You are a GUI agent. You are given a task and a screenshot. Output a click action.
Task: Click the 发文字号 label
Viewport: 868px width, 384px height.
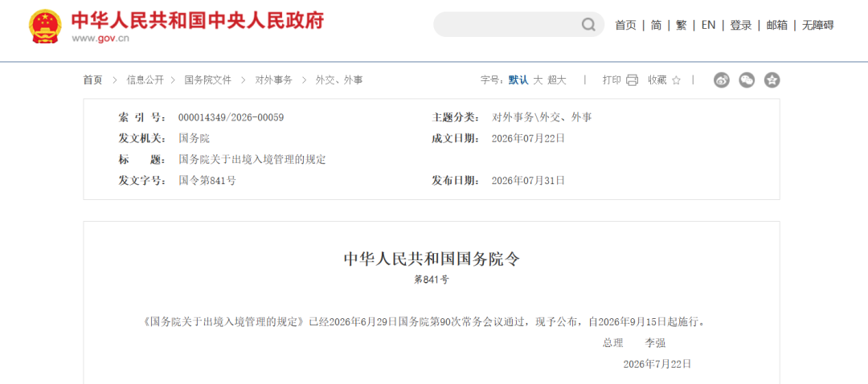[142, 181]
